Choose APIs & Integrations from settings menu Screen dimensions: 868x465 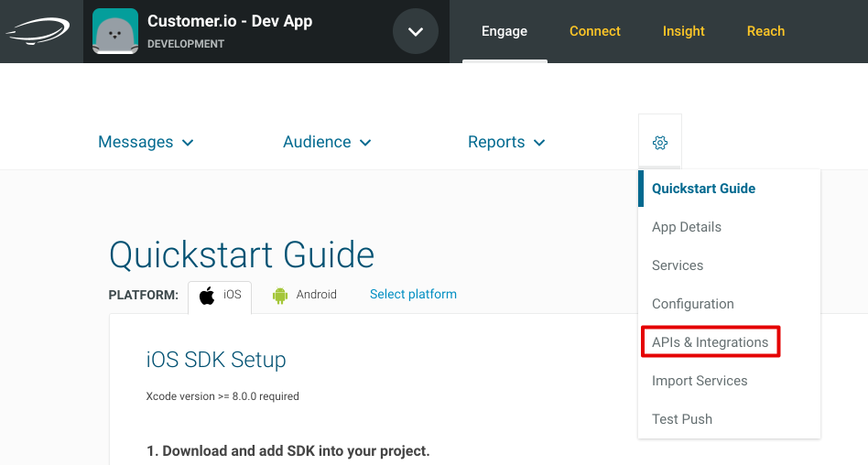tap(710, 342)
